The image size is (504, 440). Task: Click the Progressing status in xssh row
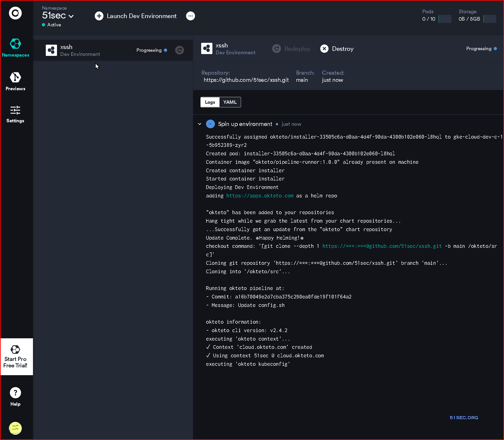(152, 50)
